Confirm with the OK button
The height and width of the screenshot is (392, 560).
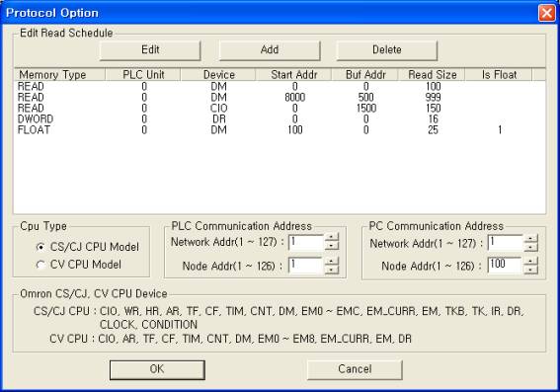pos(157,369)
